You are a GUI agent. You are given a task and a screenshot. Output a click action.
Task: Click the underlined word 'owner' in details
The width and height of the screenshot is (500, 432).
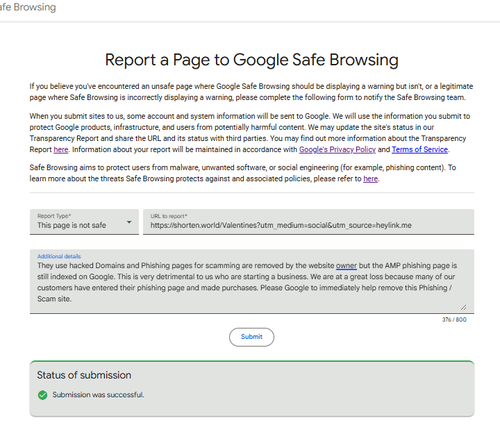point(346,266)
